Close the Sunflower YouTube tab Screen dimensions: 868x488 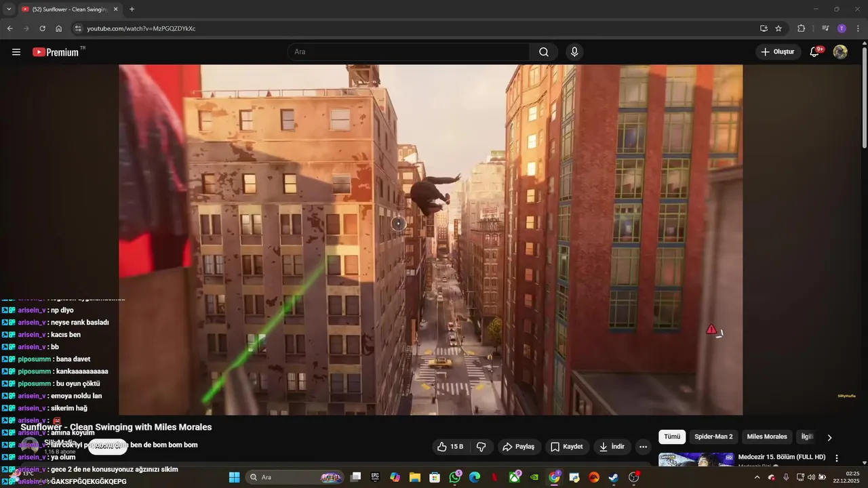tap(115, 9)
